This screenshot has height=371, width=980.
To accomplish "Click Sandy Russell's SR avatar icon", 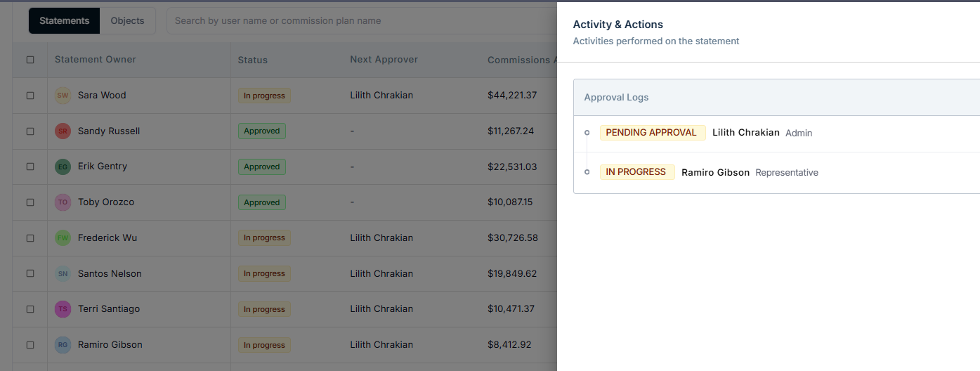I will point(63,131).
